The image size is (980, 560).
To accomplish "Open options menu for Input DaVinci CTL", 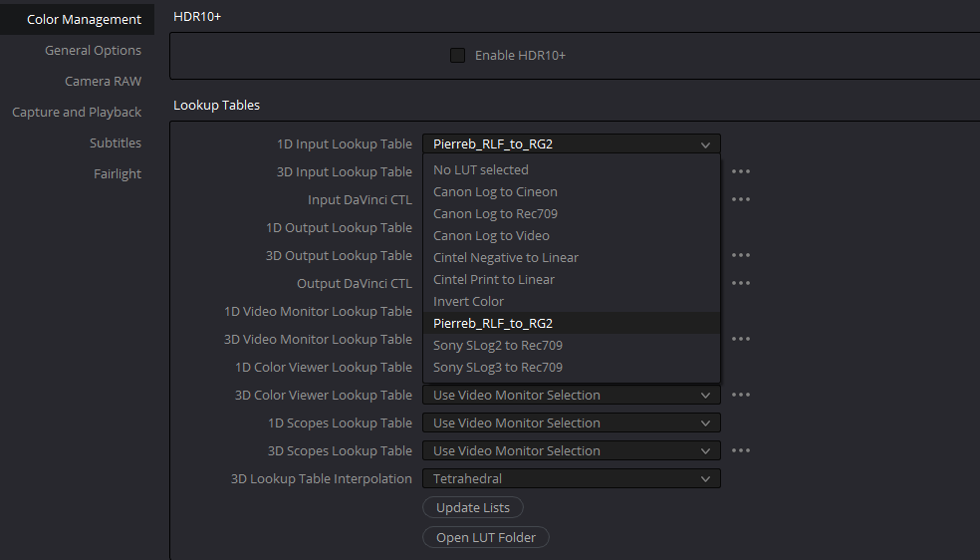I will pyautogui.click(x=741, y=199).
